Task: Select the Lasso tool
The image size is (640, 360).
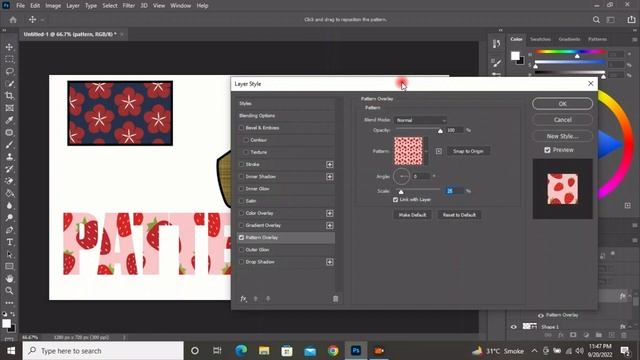Action: 9,71
